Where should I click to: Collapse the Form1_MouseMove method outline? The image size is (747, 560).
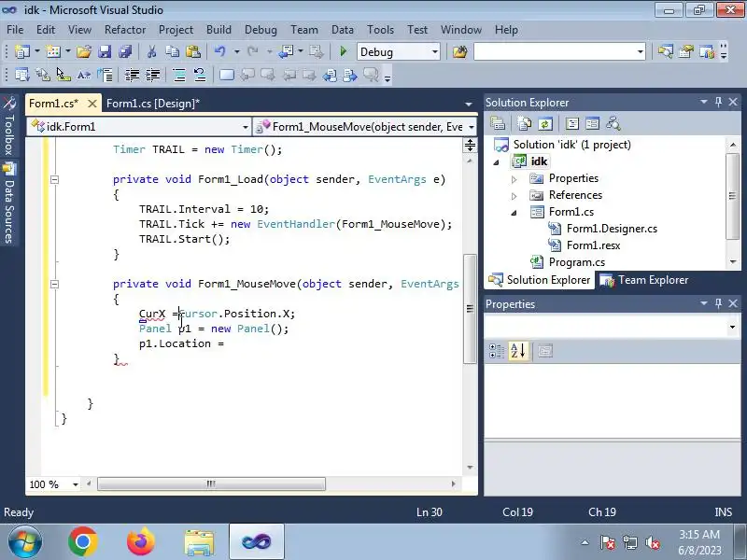click(x=54, y=284)
